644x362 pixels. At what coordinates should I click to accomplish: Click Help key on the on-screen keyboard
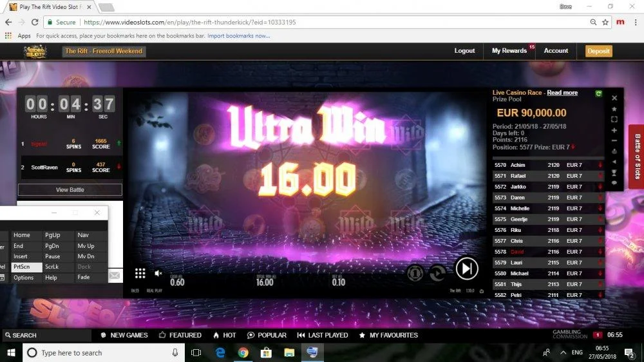[58, 278]
